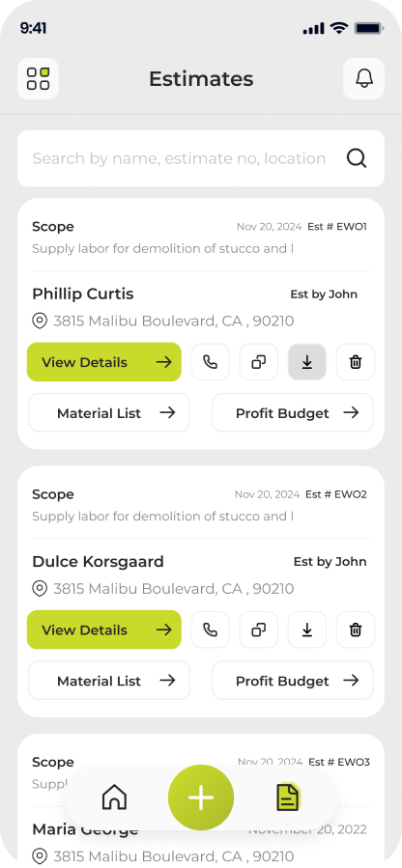Call Phillip Curtis via phone icon
This screenshot has width=402, height=868.
(211, 362)
